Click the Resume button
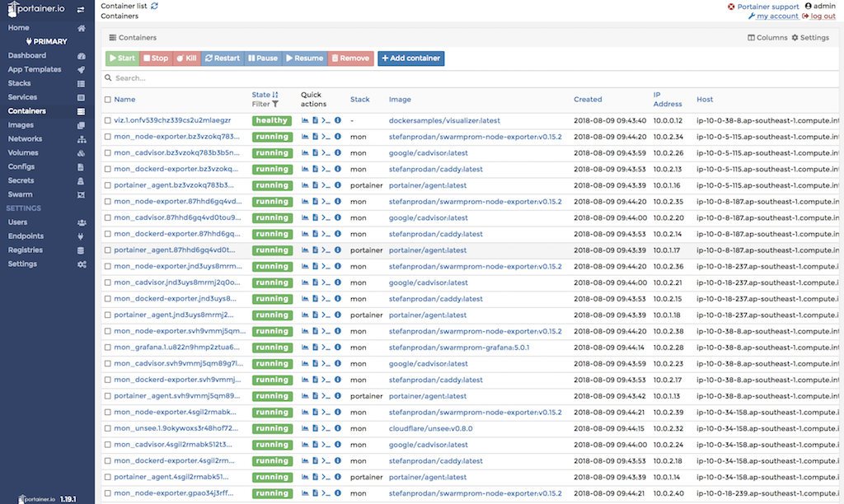This screenshot has width=844, height=504. tap(305, 58)
